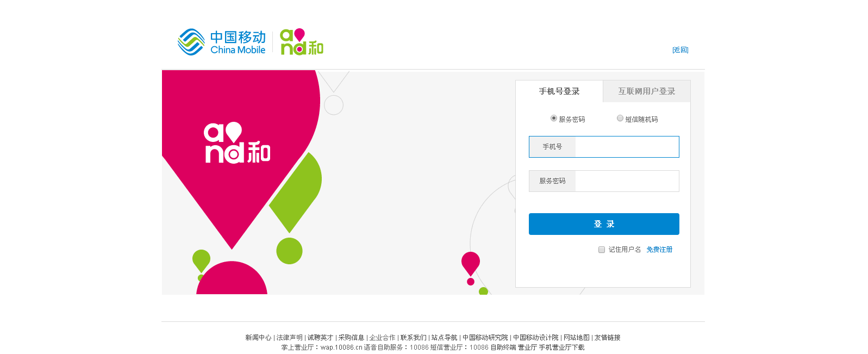Open the 免费注册 link
868x354 pixels.
659,250
